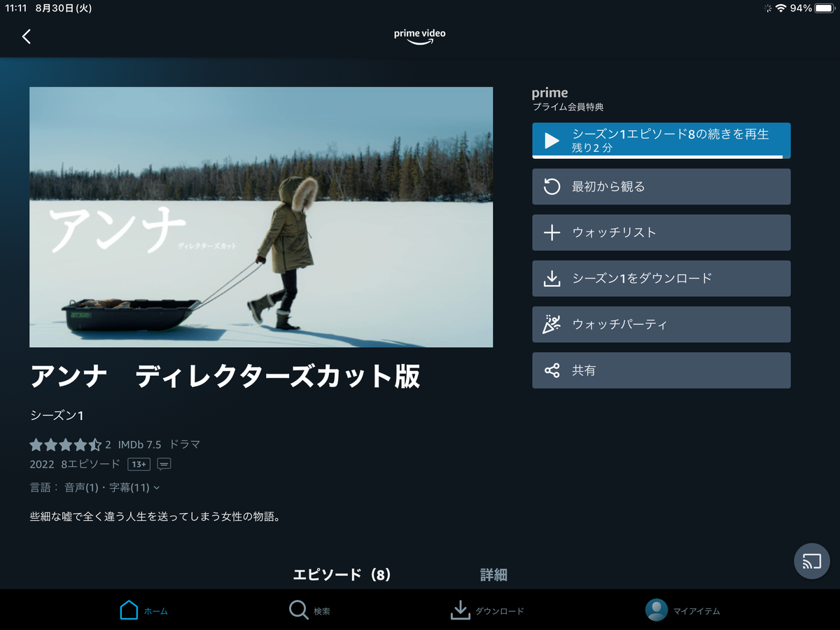Open the 共有 share button
Image resolution: width=840 pixels, height=630 pixels.
[661, 370]
